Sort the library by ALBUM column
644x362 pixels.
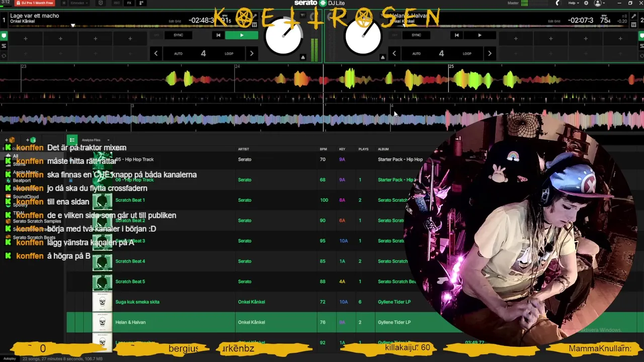[x=383, y=149]
